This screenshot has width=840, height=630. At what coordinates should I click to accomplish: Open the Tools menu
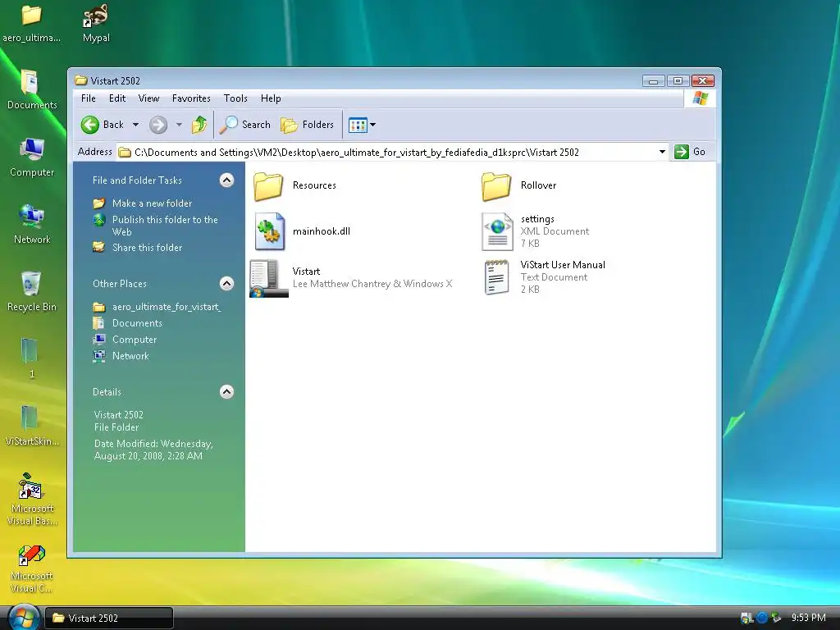[235, 98]
